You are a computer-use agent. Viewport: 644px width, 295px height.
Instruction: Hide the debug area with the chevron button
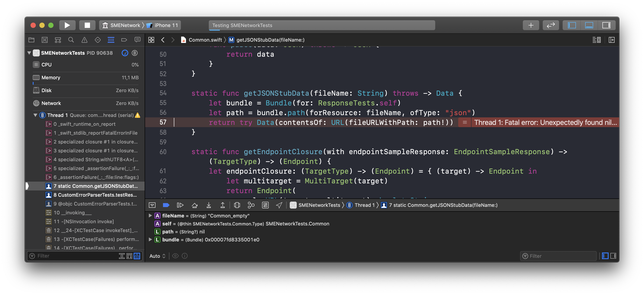click(152, 205)
